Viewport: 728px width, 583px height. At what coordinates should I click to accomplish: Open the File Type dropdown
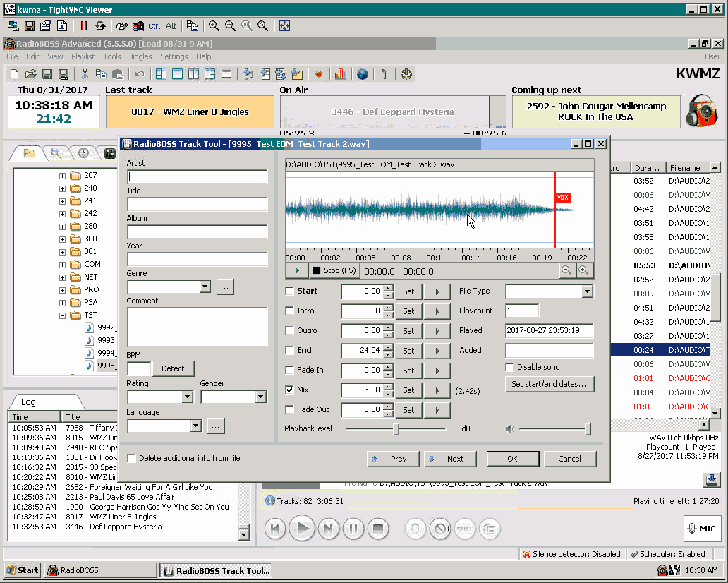tap(588, 291)
